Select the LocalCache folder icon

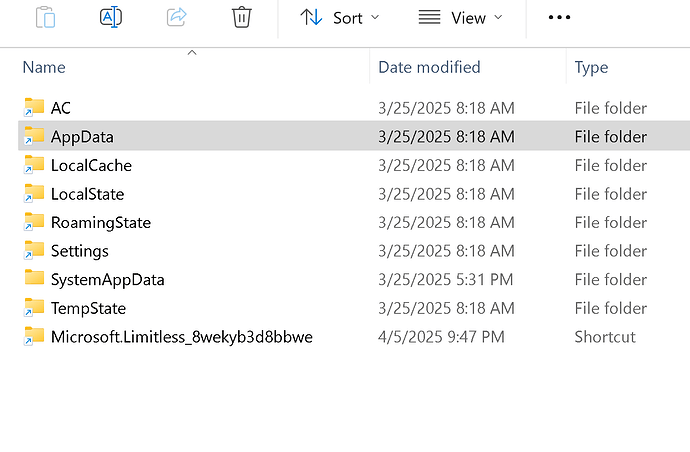tap(34, 165)
